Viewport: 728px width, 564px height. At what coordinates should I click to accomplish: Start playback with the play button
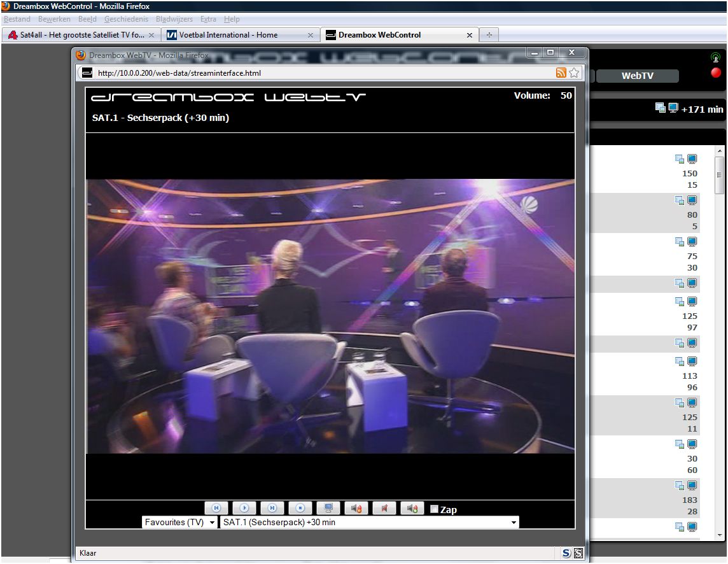[244, 508]
